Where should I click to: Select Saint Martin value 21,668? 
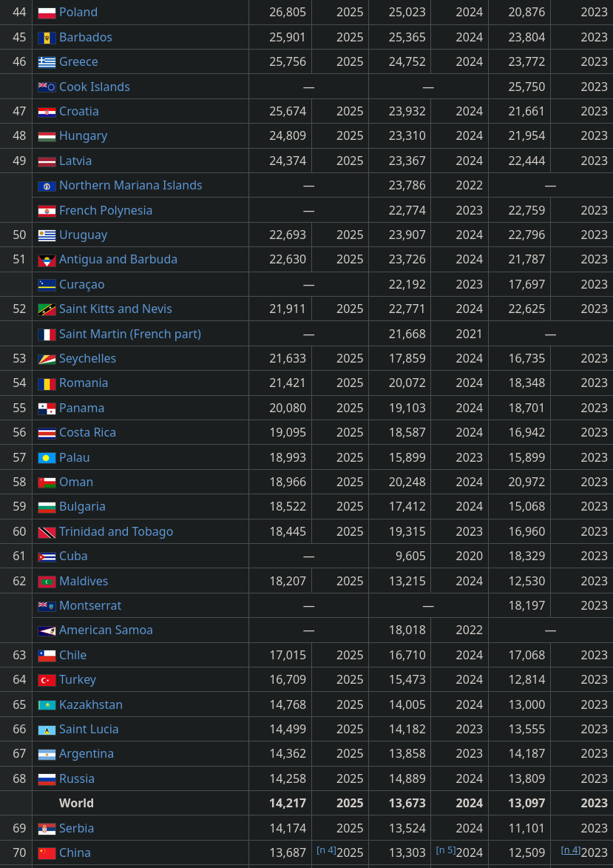(407, 334)
